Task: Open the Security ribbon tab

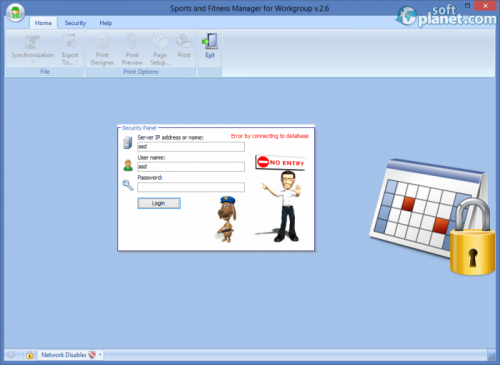Action: click(x=75, y=23)
